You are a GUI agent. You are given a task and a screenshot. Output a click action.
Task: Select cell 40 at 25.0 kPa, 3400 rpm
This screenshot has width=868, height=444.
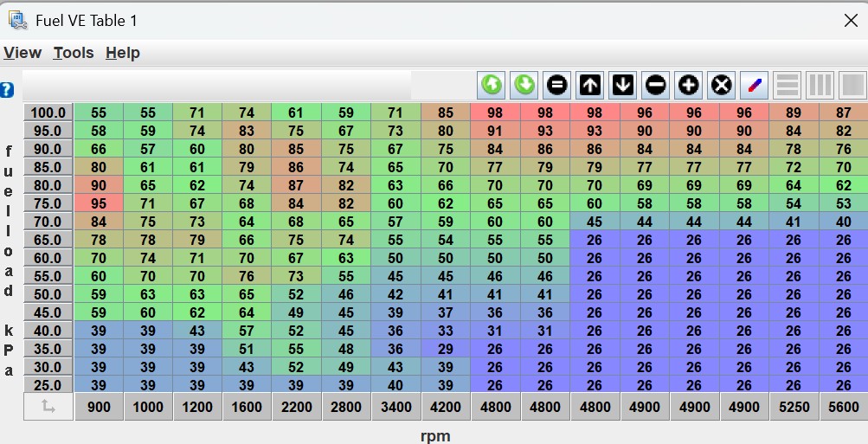coord(395,385)
